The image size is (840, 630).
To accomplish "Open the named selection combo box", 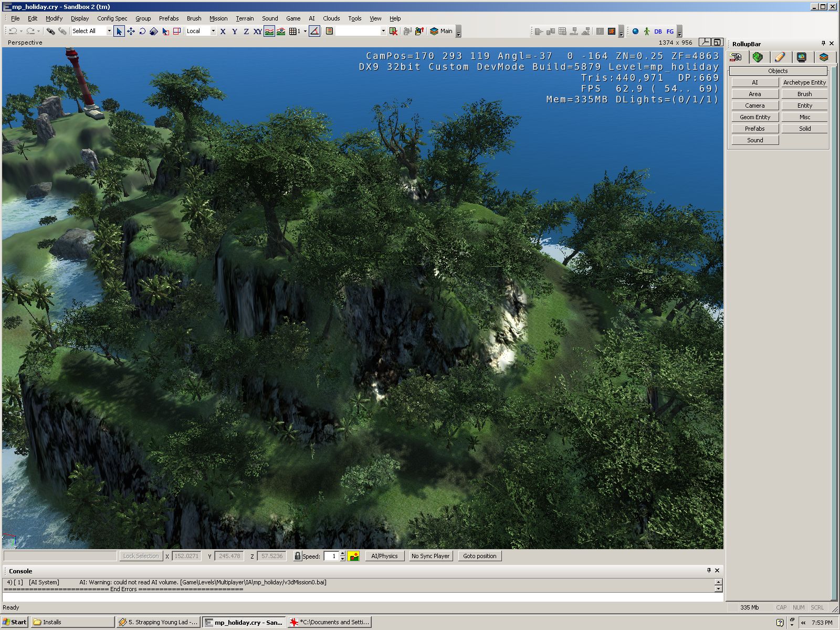I will click(x=361, y=31).
